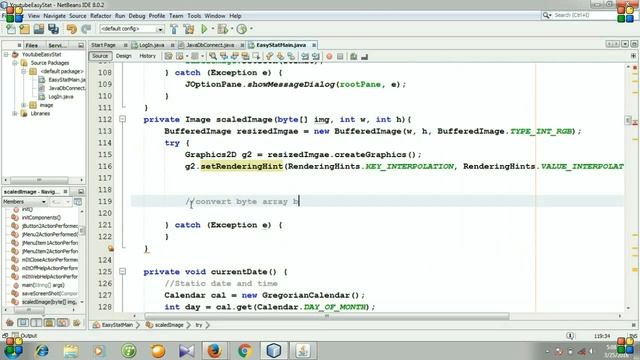
Task: Switch to the LogIn.java tab
Action: click(x=151, y=45)
